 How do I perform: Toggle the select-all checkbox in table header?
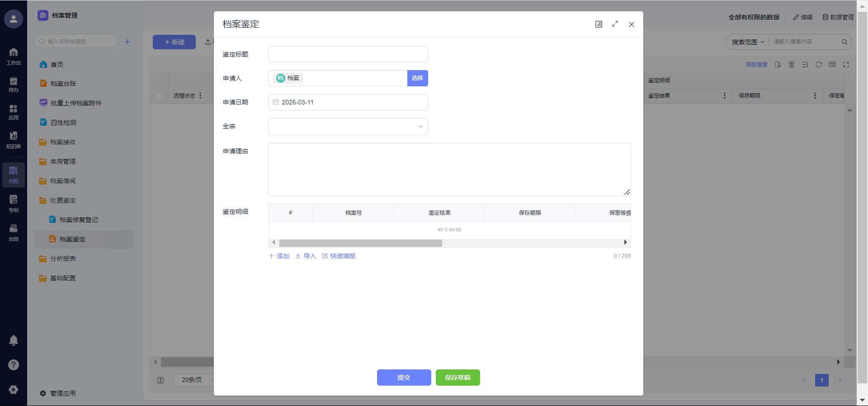click(x=159, y=96)
